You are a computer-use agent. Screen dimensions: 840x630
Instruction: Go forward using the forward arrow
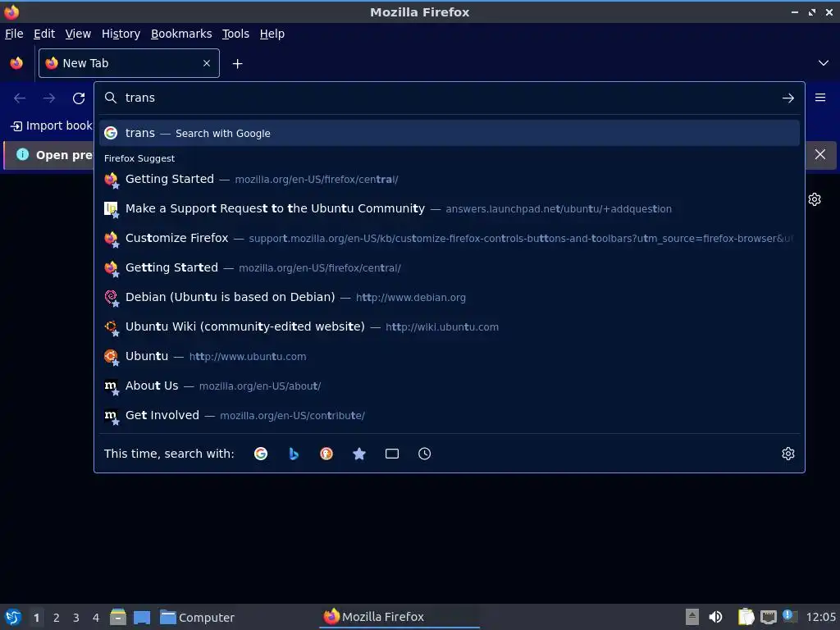pyautogui.click(x=49, y=98)
